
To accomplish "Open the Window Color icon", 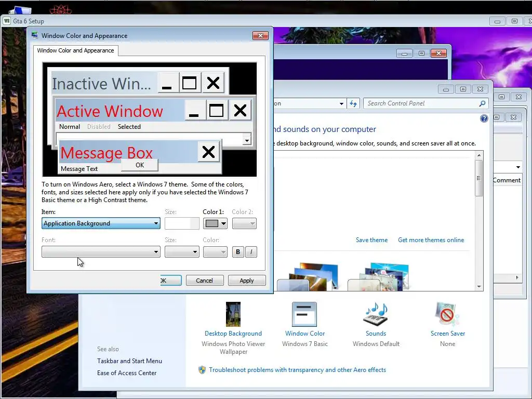I will pos(304,314).
